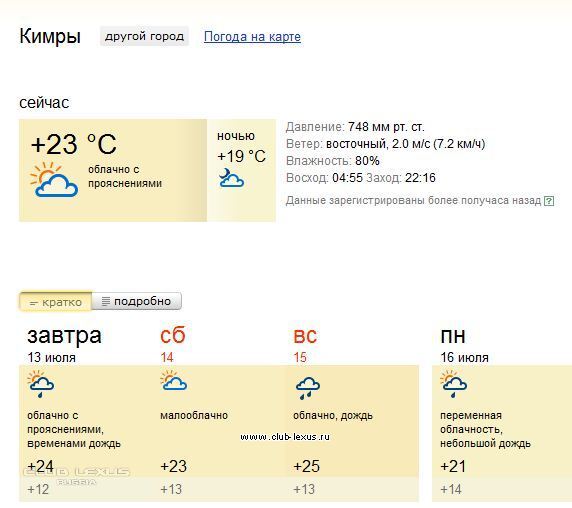Select the 'вс' Sunday heading
572x508 pixels.
click(305, 336)
